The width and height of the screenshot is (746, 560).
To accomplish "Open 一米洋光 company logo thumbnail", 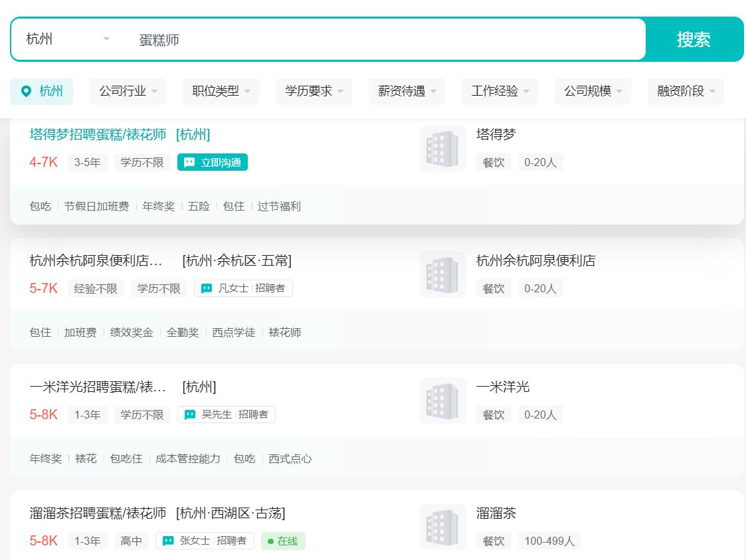I will tap(443, 400).
